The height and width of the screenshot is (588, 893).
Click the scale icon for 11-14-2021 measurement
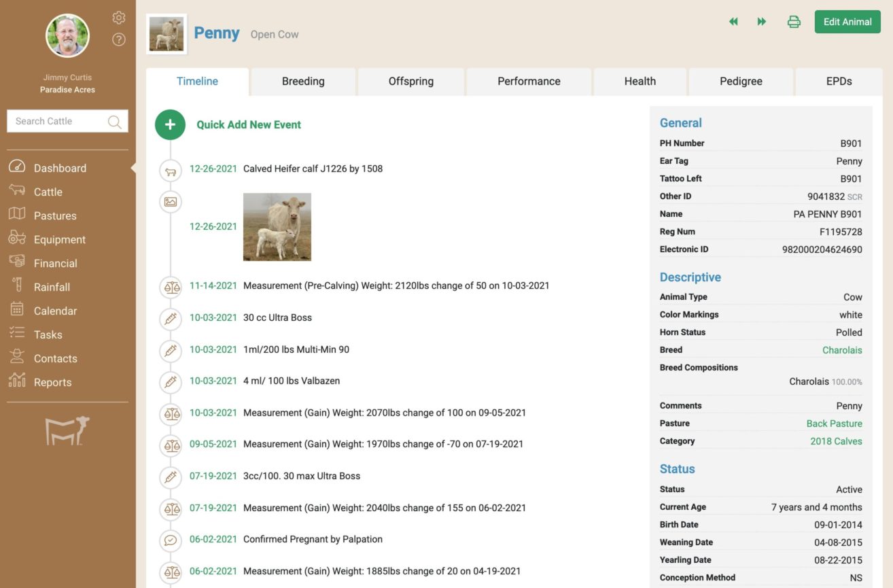tap(171, 286)
